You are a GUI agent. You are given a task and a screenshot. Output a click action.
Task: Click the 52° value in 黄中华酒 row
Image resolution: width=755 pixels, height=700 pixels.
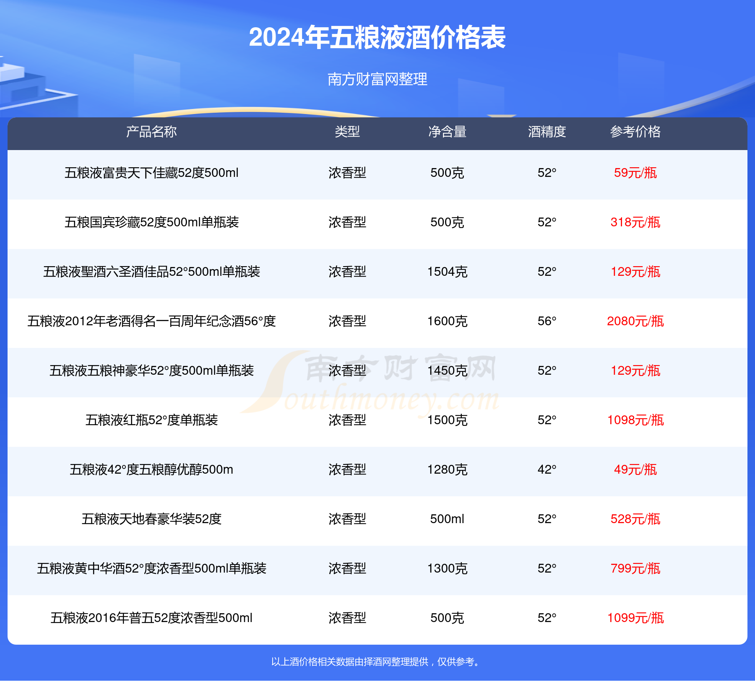click(x=547, y=568)
